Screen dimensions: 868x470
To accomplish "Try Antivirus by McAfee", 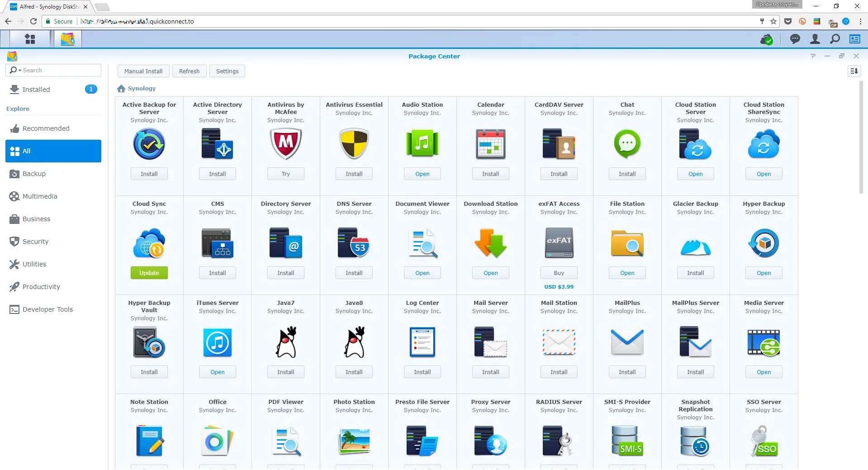I will coord(286,174).
